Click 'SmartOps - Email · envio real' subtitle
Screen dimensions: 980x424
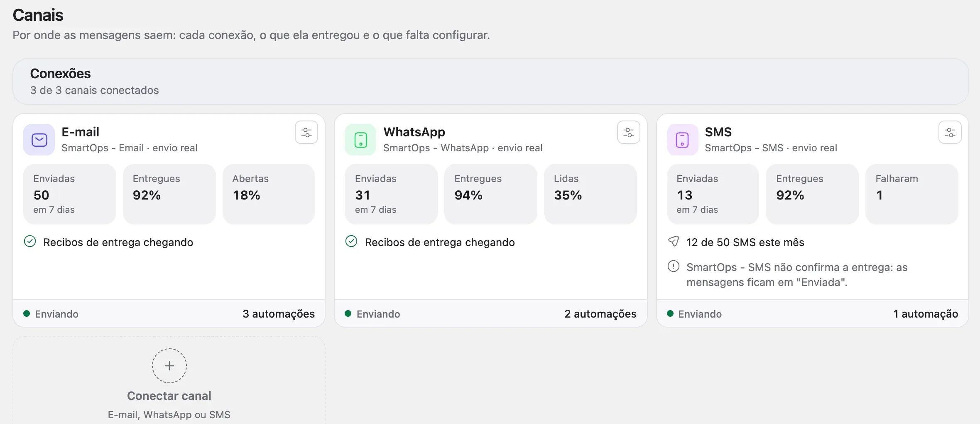[130, 148]
